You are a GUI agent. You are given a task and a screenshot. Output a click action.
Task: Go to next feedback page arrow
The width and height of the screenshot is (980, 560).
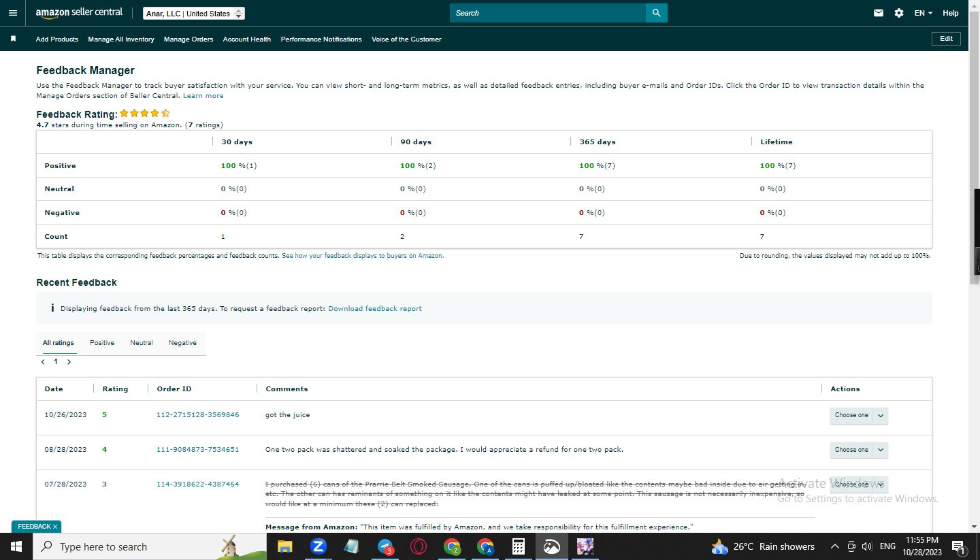click(x=69, y=362)
